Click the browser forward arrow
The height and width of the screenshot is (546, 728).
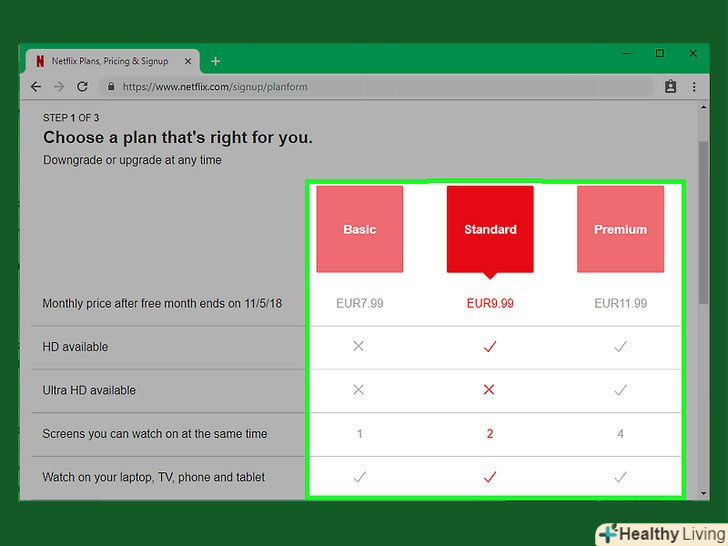click(x=58, y=87)
